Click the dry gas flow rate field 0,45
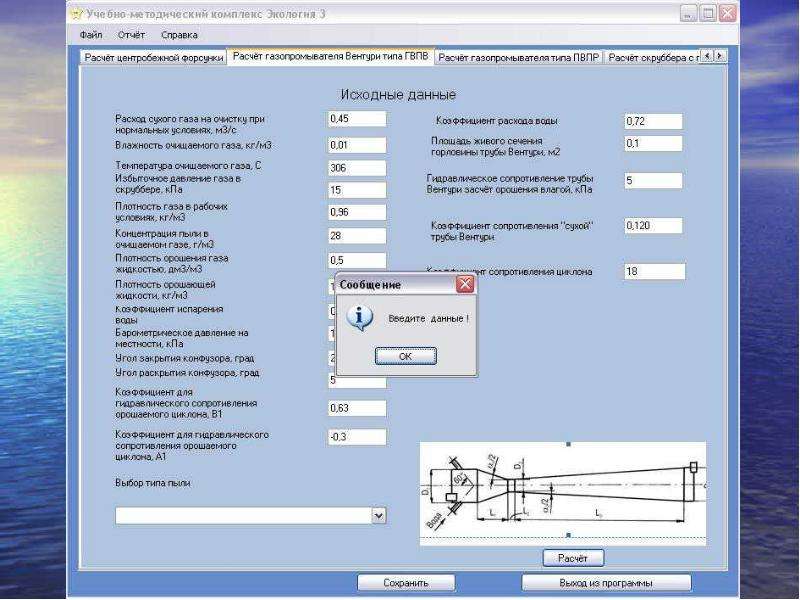This screenshot has height=600, width=800. [x=357, y=119]
